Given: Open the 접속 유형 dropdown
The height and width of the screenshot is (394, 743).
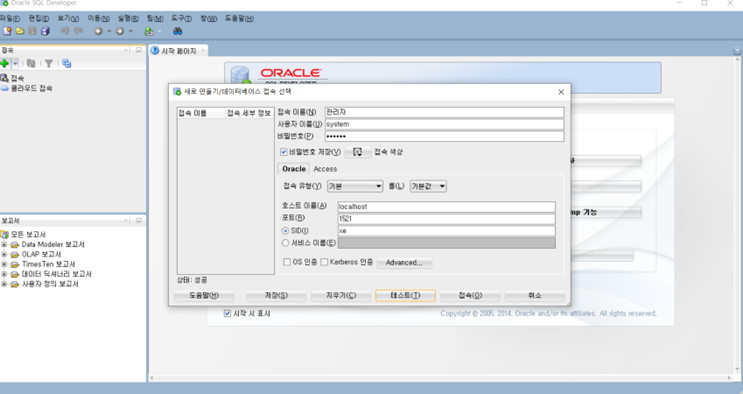Looking at the screenshot, I should pyautogui.click(x=355, y=186).
